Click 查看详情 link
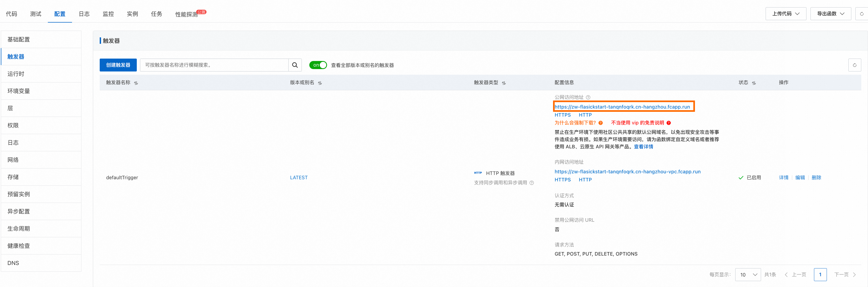The height and width of the screenshot is (287, 868). point(643,146)
